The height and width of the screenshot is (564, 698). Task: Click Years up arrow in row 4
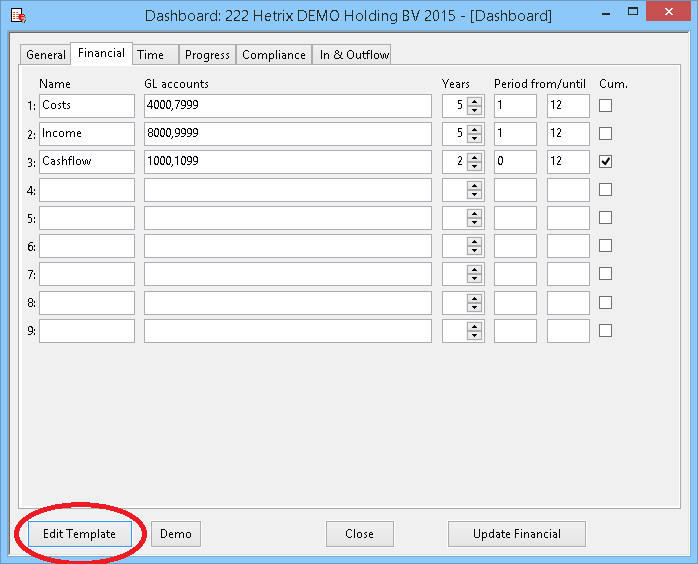click(x=475, y=185)
